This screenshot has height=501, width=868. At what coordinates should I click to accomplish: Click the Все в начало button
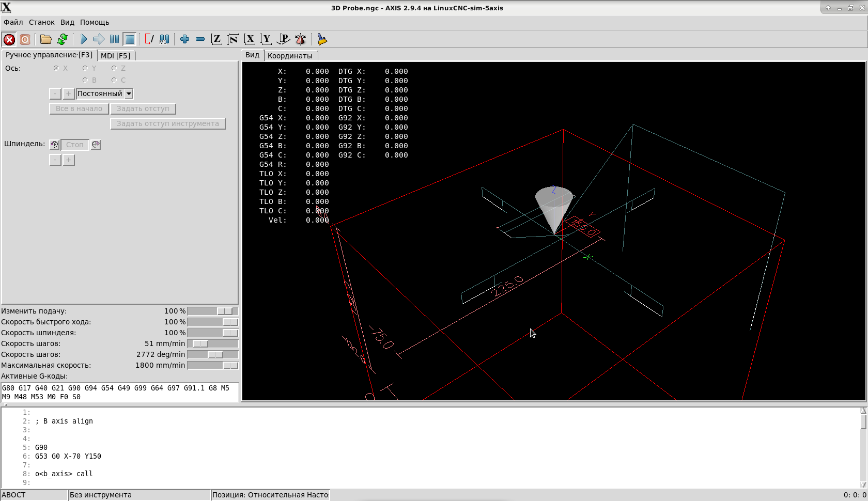coord(79,108)
